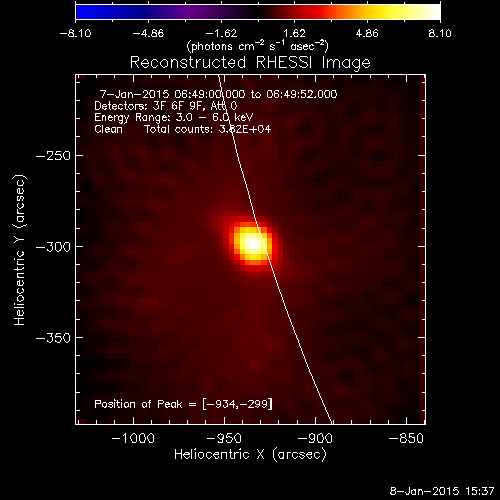
Task: Click the bright white peak of the X-ray source
Action: [x=253, y=244]
